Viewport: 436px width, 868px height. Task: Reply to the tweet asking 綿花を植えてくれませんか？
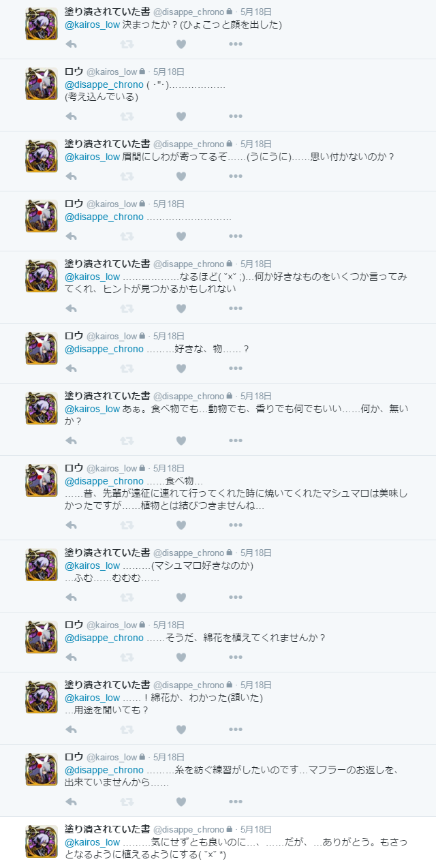point(71,657)
